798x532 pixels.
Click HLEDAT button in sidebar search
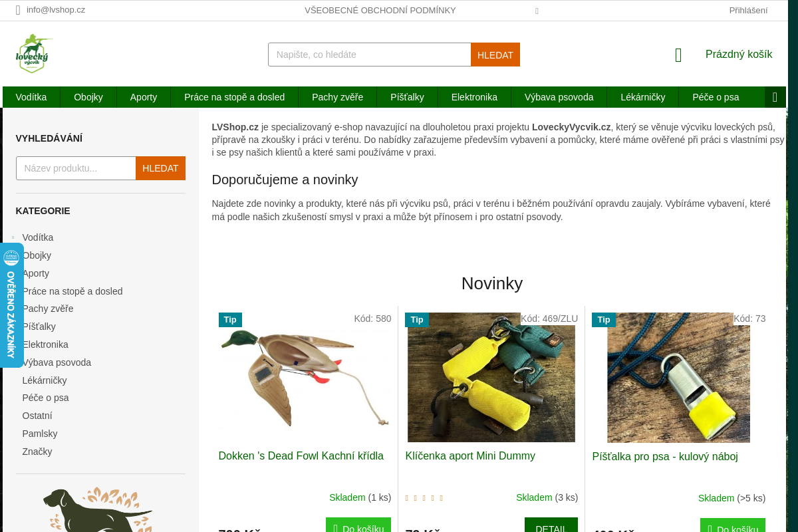(x=160, y=168)
